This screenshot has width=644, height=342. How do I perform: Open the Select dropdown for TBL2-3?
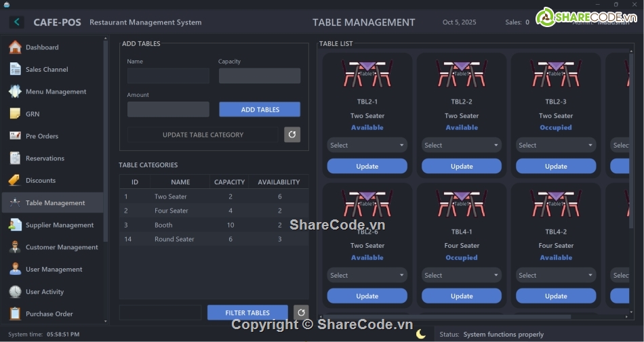[x=556, y=145]
